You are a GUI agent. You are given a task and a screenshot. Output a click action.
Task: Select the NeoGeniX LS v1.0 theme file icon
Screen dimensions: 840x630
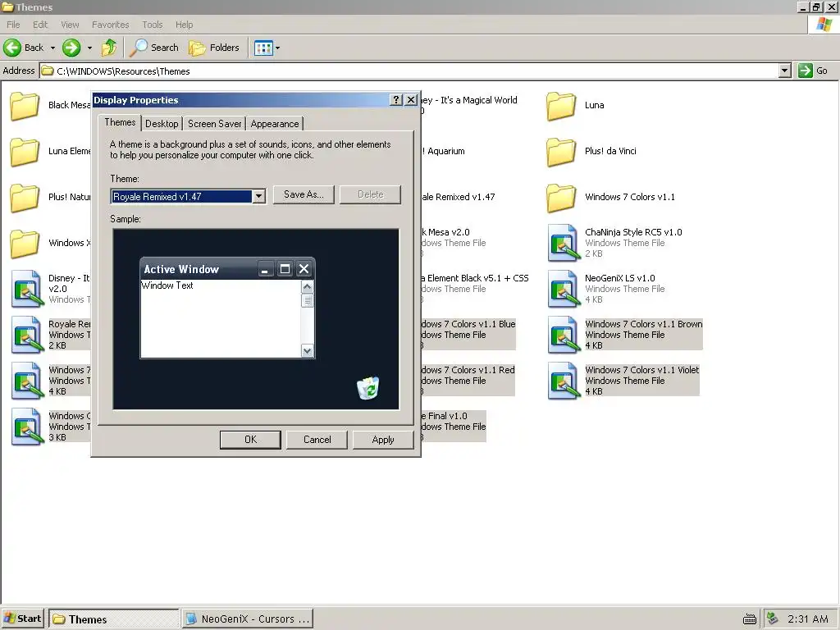pos(564,289)
